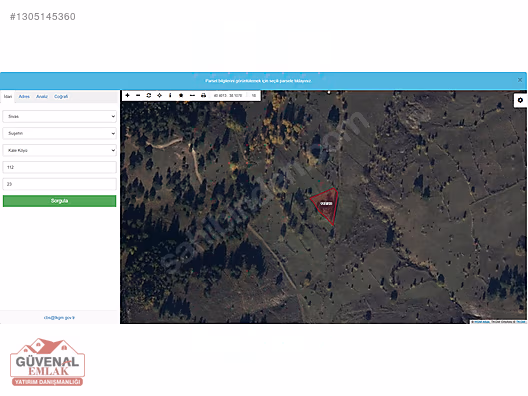Click the print map icon
This screenshot has width=528, height=396.
[x=203, y=95]
